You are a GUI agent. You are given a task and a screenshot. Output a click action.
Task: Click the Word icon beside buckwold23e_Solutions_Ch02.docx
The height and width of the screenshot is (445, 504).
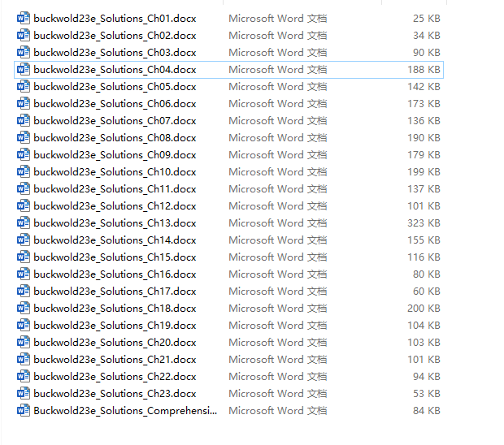click(24, 35)
